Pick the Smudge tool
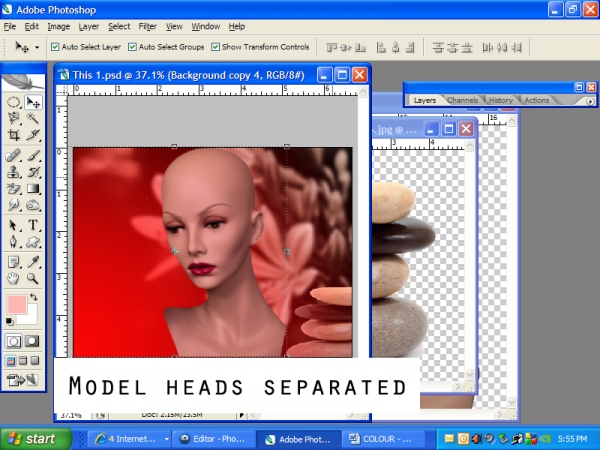The image size is (600, 450). 14,205
